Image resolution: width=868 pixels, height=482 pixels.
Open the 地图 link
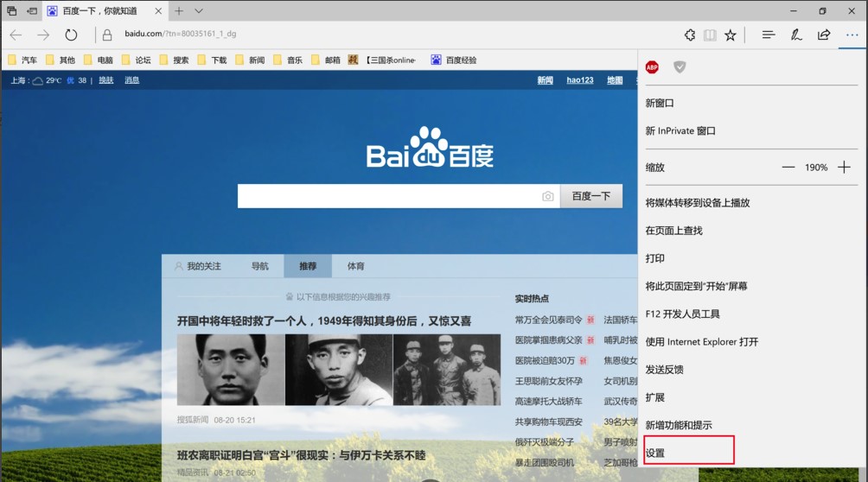click(615, 80)
